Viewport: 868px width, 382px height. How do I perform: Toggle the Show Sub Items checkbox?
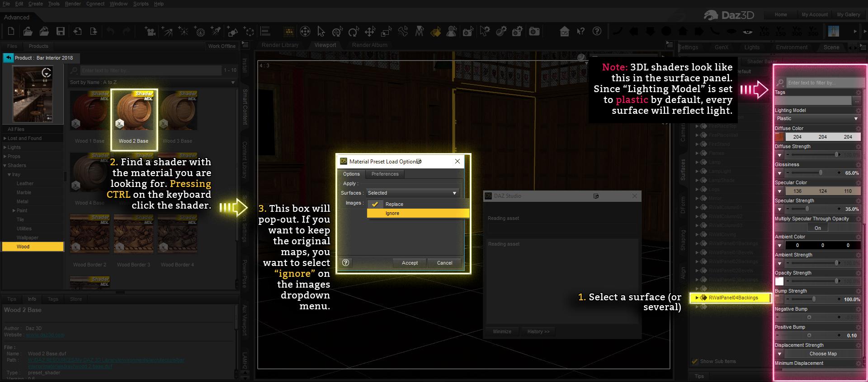pyautogui.click(x=695, y=361)
